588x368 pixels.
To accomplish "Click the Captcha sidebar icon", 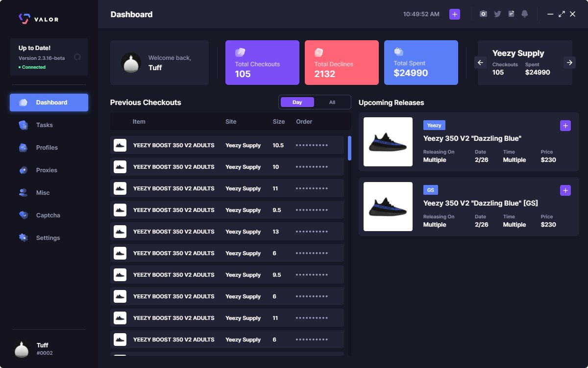I will (x=23, y=215).
